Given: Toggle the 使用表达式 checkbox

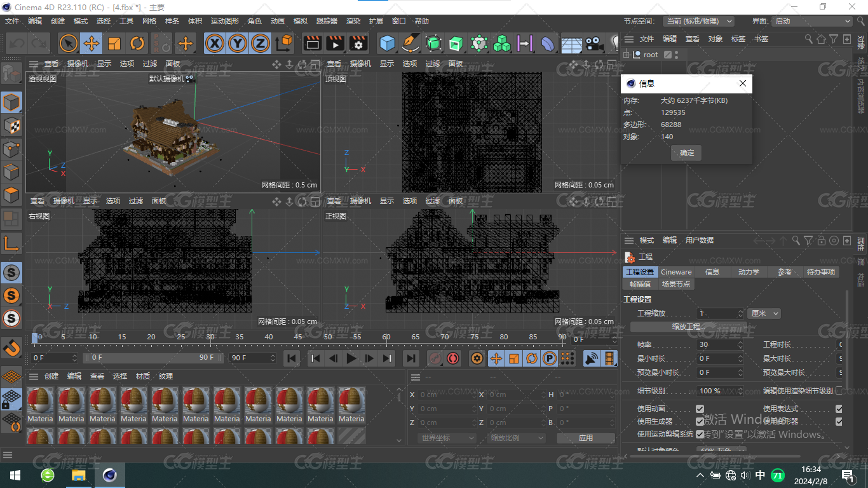Looking at the screenshot, I should tap(839, 409).
